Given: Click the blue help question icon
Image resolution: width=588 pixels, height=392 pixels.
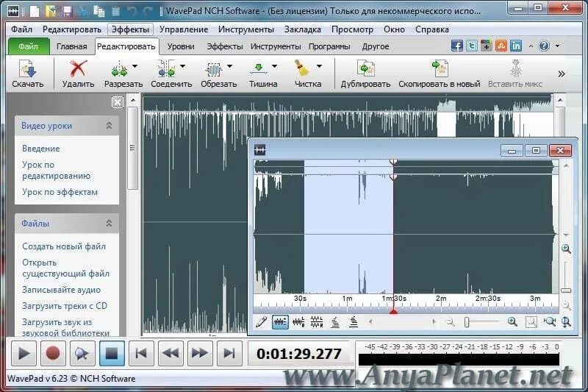Looking at the screenshot, I should pyautogui.click(x=544, y=46).
